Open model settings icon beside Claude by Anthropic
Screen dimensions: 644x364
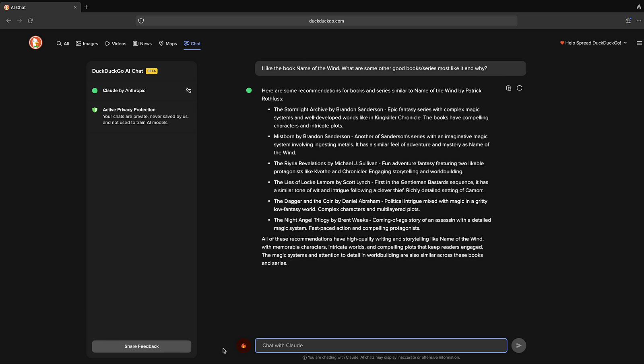pyautogui.click(x=188, y=91)
